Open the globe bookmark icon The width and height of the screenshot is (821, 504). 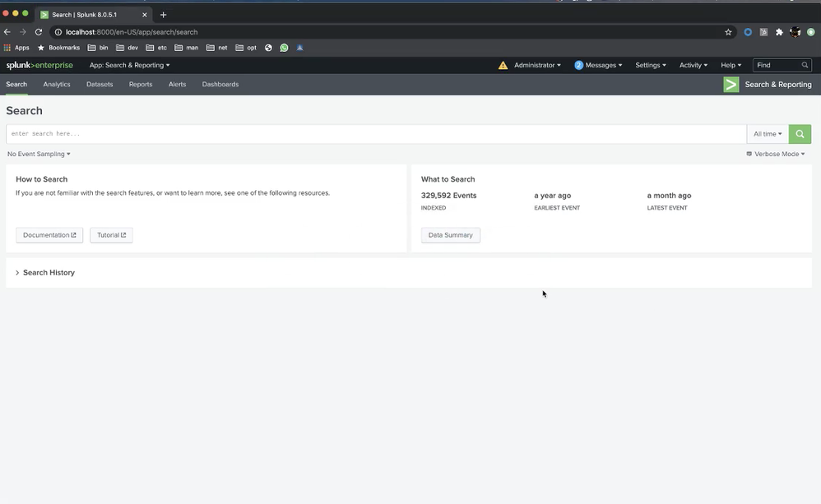coord(268,48)
